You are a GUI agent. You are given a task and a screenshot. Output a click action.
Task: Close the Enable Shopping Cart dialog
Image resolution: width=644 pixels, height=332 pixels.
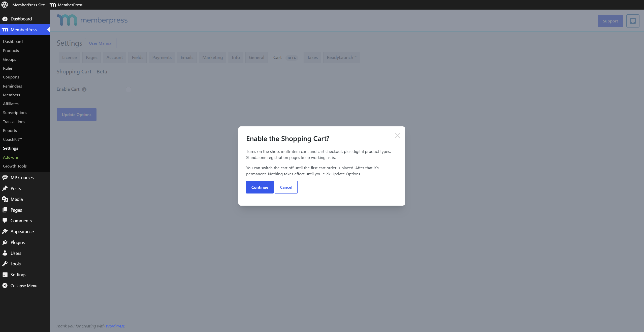tap(397, 135)
